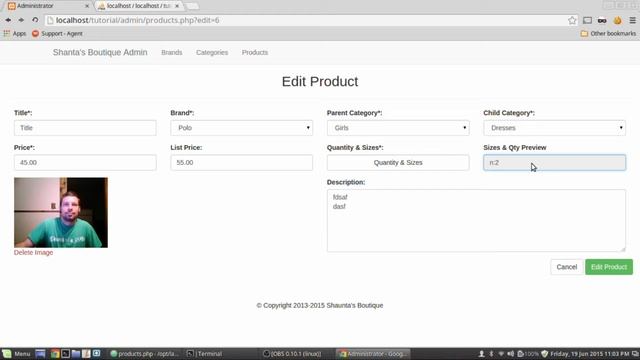Expand the Parent Category dropdown showing Girls
Viewport: 640px width, 360px height.
pyautogui.click(x=398, y=128)
